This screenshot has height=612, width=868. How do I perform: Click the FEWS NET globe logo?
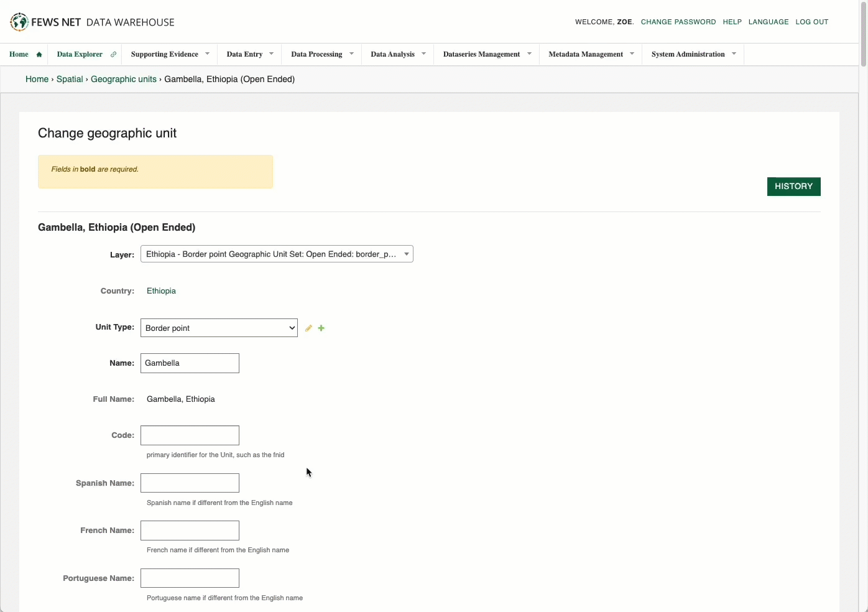coord(19,22)
